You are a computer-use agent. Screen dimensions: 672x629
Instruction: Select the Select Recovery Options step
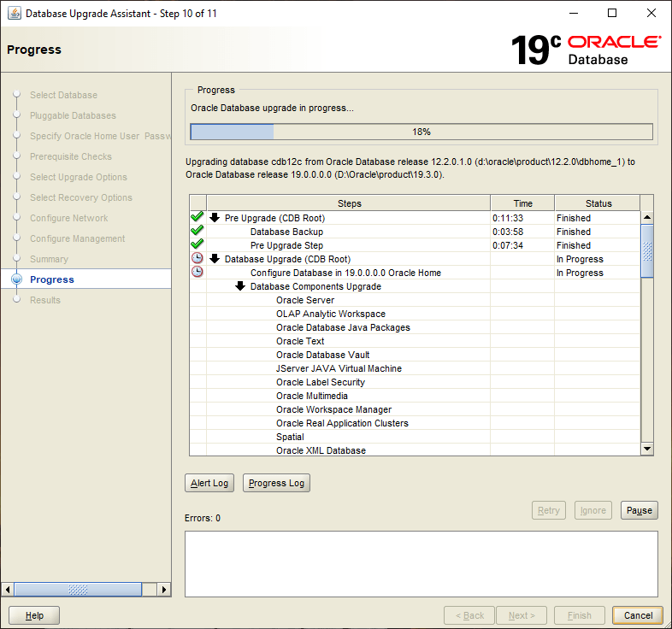click(81, 197)
